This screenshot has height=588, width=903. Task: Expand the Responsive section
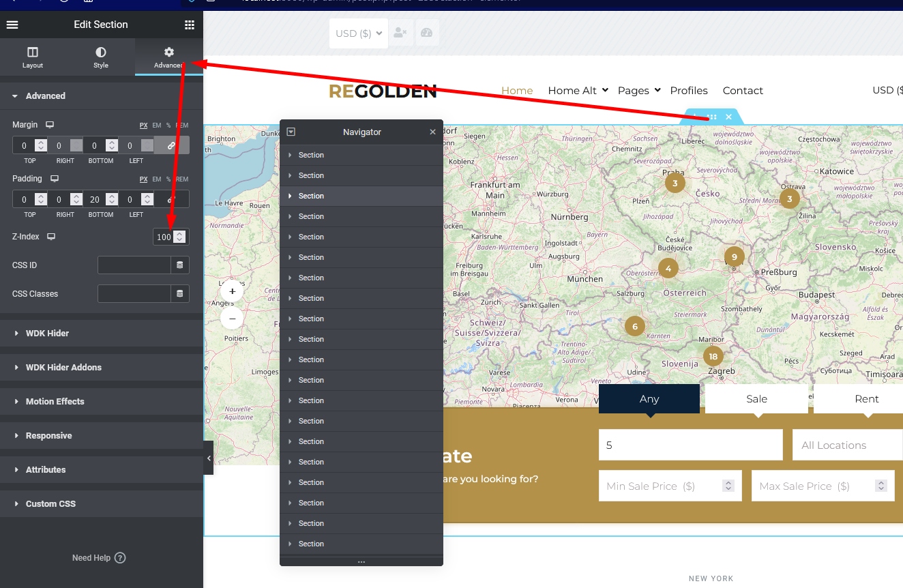102,436
